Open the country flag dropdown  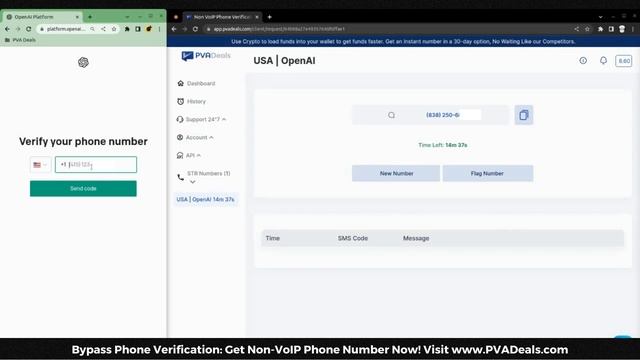click(x=40, y=164)
